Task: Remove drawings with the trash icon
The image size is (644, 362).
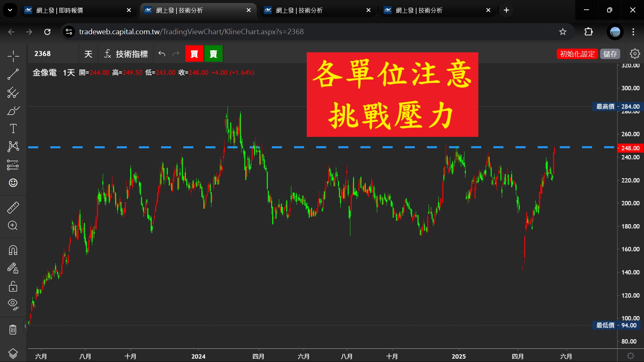Action: pyautogui.click(x=13, y=329)
